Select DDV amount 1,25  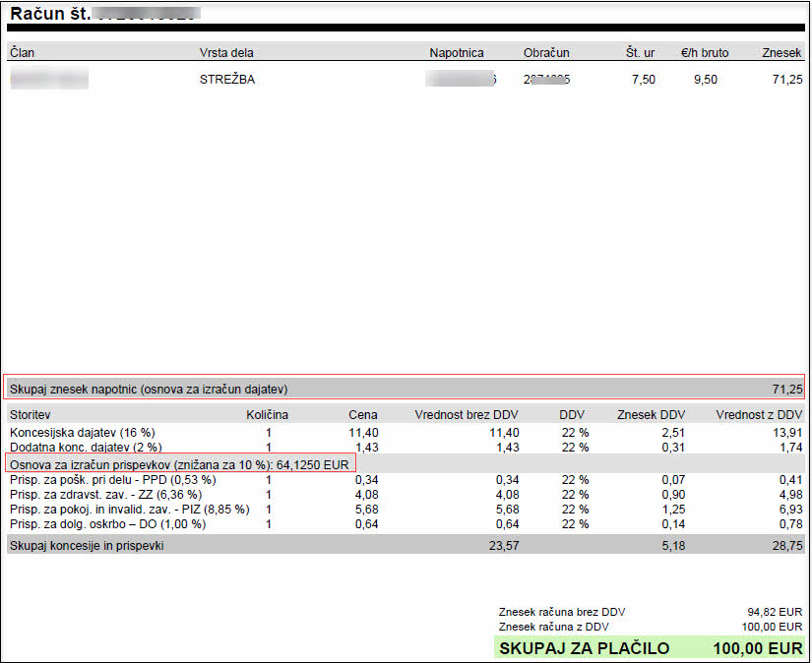(x=673, y=510)
